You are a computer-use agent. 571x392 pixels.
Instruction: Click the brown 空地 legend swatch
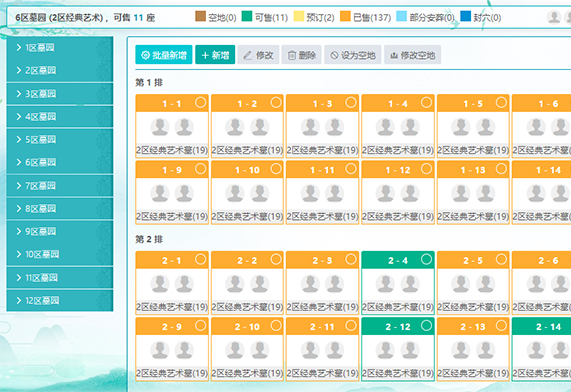(x=200, y=16)
